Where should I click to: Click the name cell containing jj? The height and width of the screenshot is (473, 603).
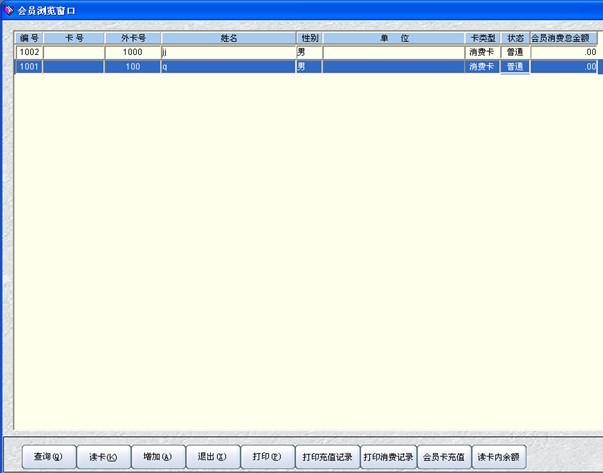[228, 52]
